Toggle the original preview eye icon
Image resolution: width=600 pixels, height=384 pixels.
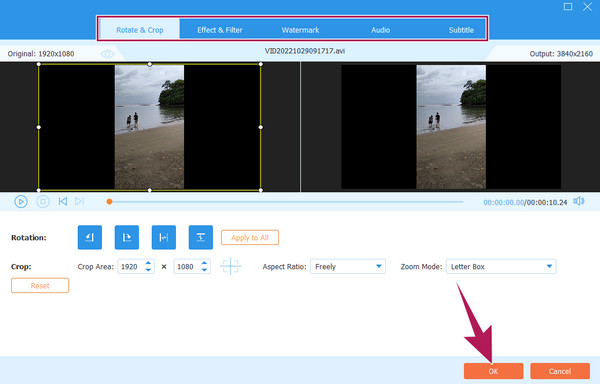pos(108,54)
